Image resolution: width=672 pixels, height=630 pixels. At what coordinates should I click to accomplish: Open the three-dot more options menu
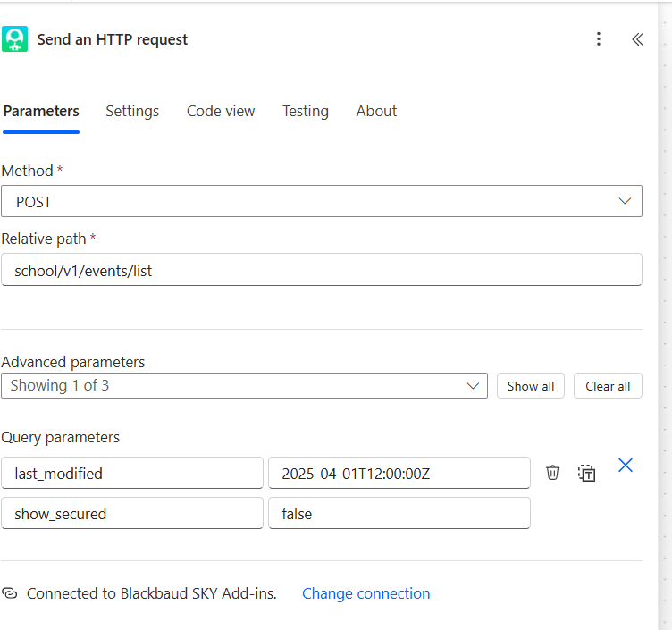(599, 39)
